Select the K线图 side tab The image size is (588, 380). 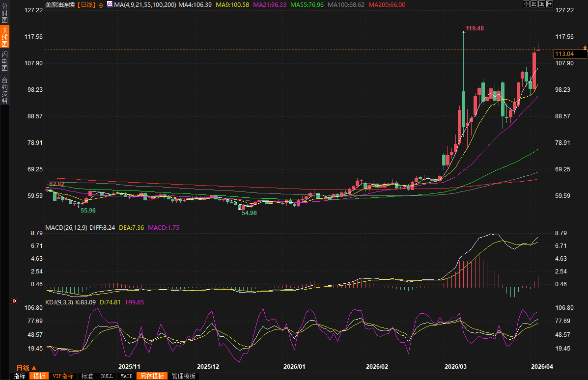click(4, 37)
